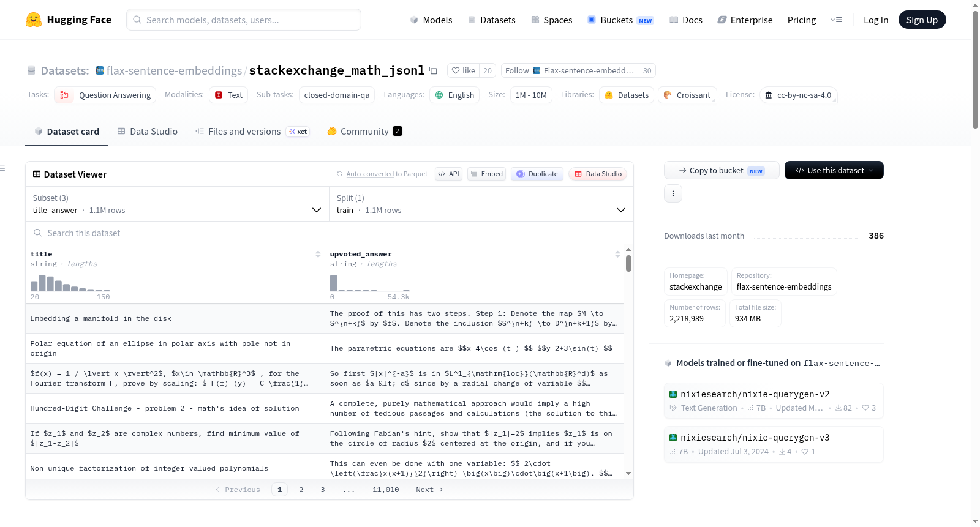Switch to the Dataset card tab

point(66,132)
